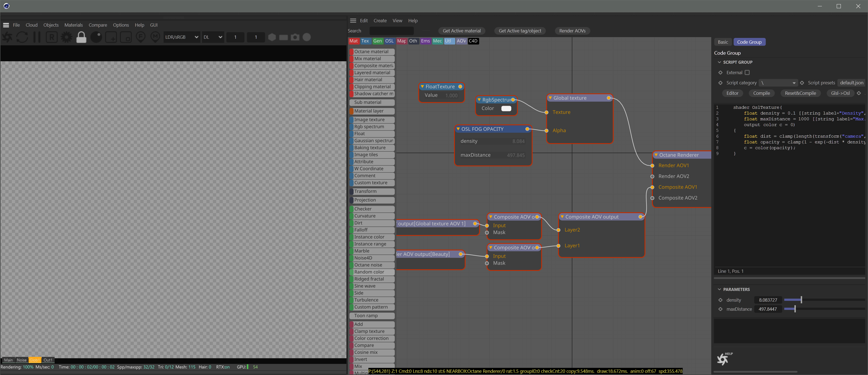
Task: Click the camera snapshot icon in toolbar
Action: coord(295,37)
